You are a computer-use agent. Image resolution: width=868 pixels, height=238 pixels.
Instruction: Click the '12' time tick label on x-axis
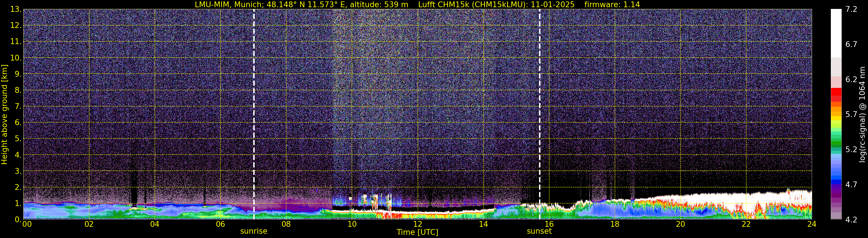417,224
